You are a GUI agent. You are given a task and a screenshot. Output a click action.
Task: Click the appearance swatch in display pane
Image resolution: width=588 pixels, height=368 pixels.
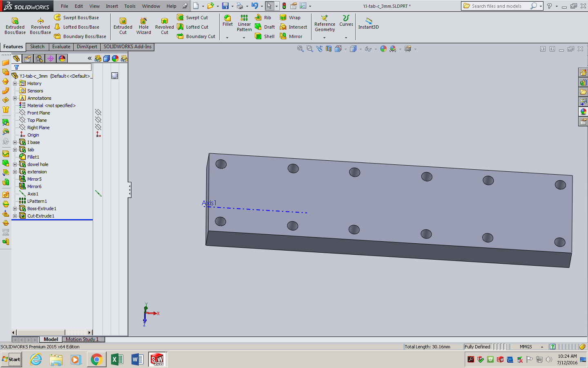click(x=115, y=76)
